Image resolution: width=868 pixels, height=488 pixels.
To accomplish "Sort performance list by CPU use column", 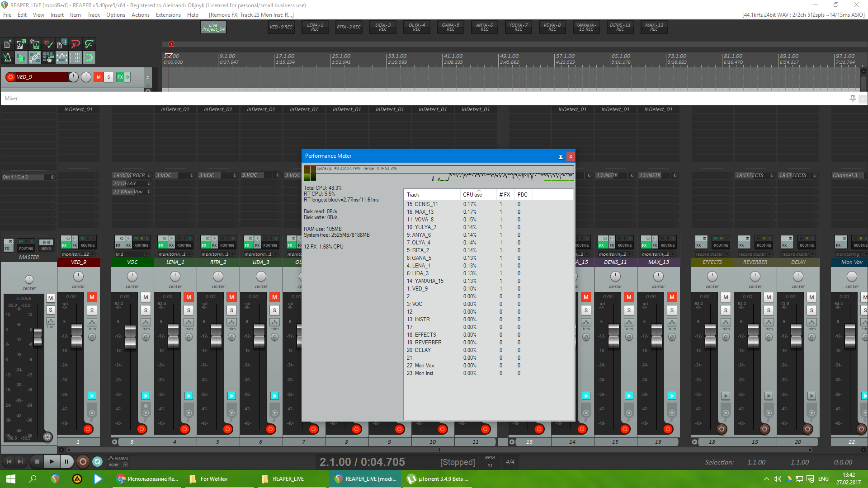I will 472,195.
